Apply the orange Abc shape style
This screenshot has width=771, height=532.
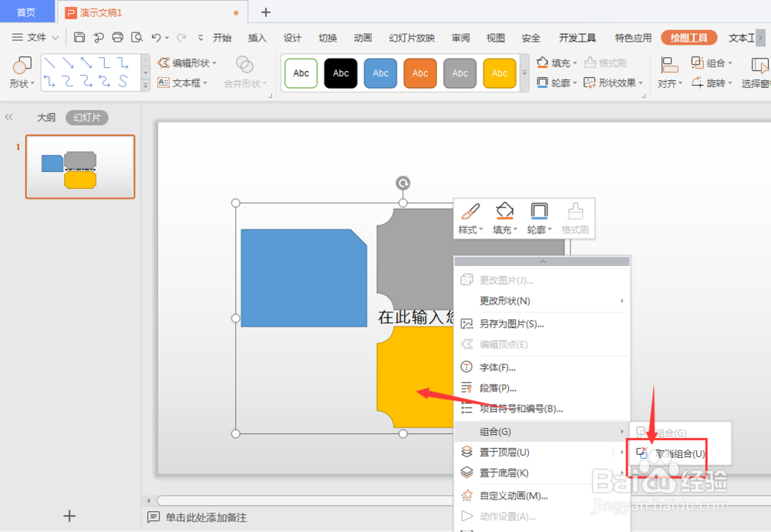(420, 73)
